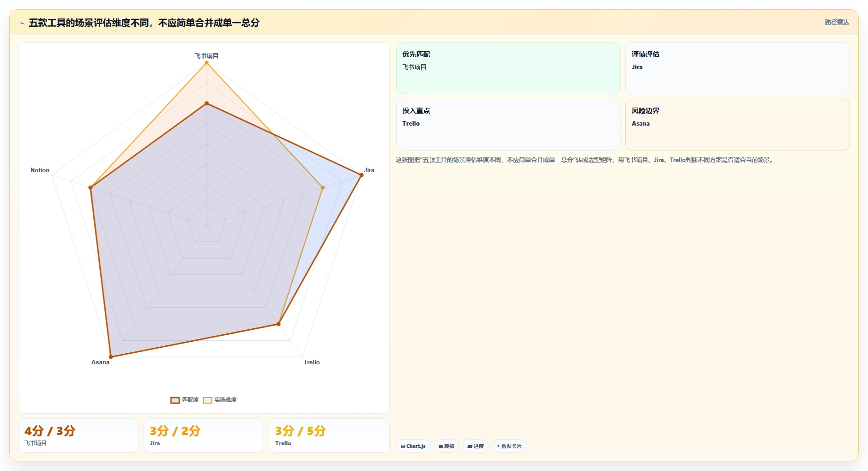
Task: Select the data point on the Notion axis
Action: (x=90, y=187)
